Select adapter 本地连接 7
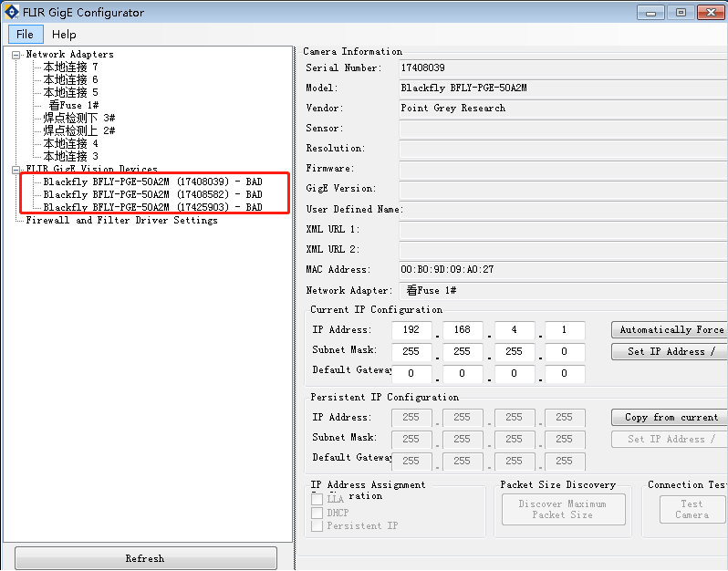This screenshot has width=728, height=571. click(70, 67)
